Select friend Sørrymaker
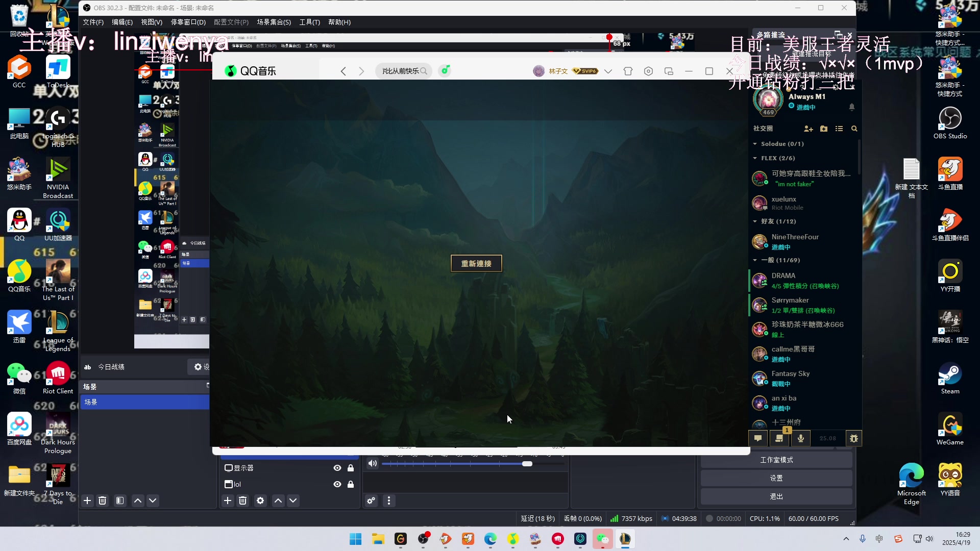This screenshot has height=551, width=980. [803, 305]
